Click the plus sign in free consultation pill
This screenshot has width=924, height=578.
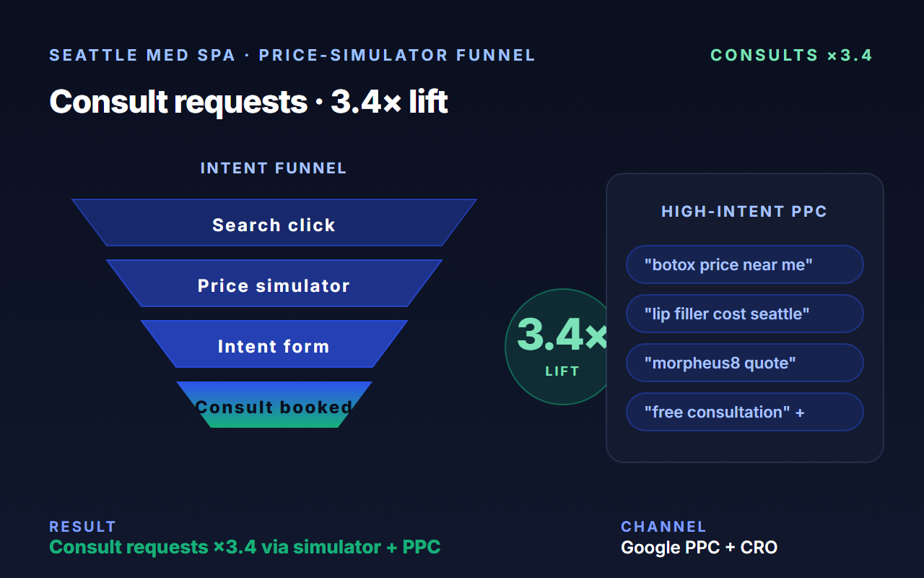pyautogui.click(x=799, y=412)
